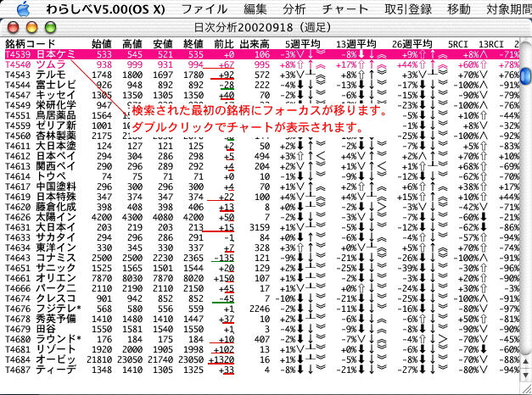Click the yellow minimize window button
Image resolution: width=532 pixels, height=395 pixels.
coord(32,27)
